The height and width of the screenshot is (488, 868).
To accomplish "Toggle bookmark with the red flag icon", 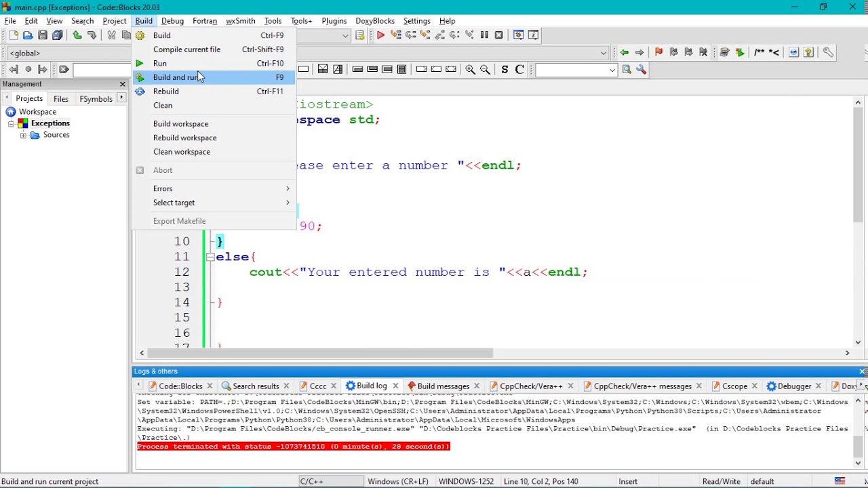I will (658, 52).
